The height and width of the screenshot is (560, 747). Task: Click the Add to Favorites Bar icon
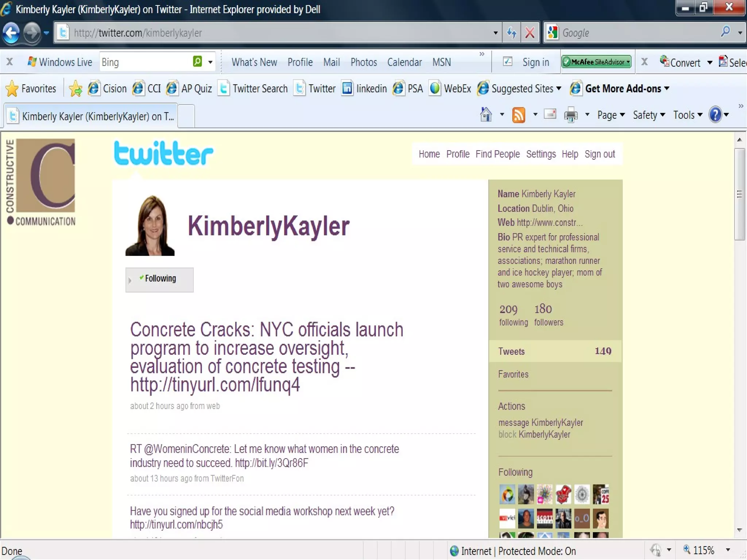point(76,89)
